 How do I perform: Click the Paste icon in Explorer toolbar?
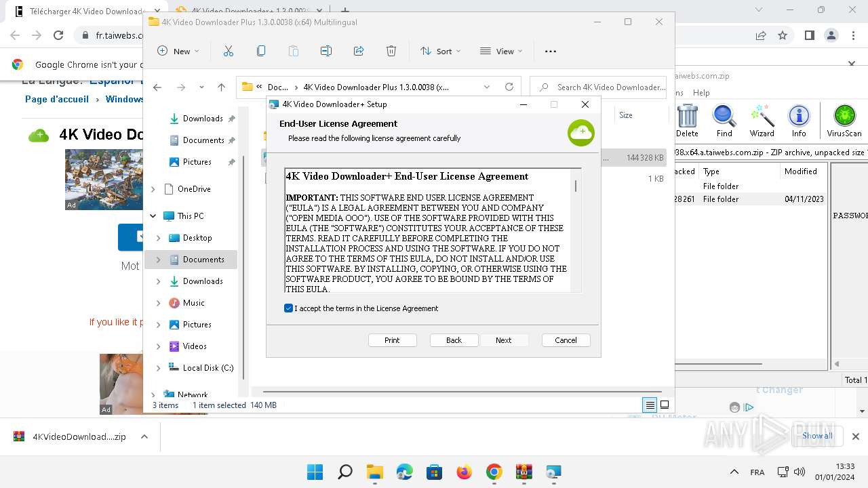pyautogui.click(x=294, y=51)
